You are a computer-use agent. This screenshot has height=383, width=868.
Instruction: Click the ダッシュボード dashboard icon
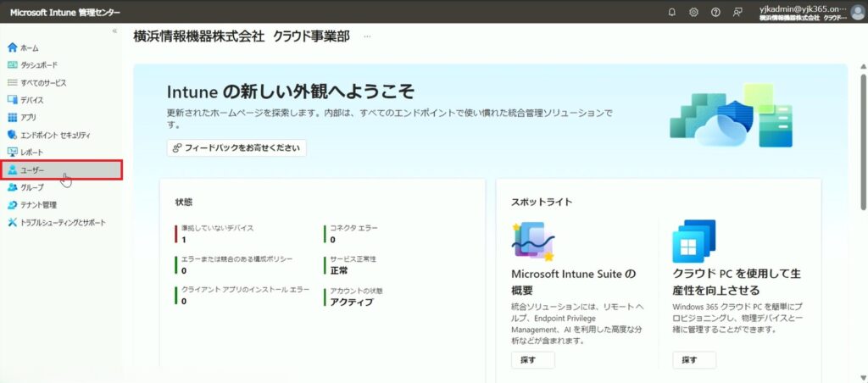[x=12, y=65]
